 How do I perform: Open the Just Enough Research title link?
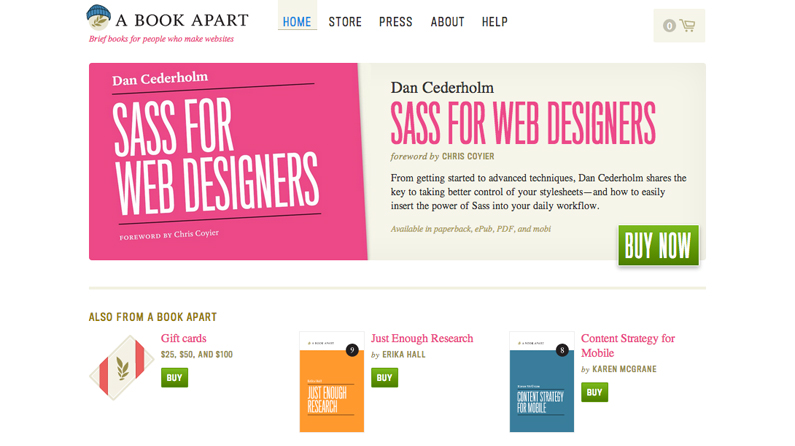click(422, 338)
